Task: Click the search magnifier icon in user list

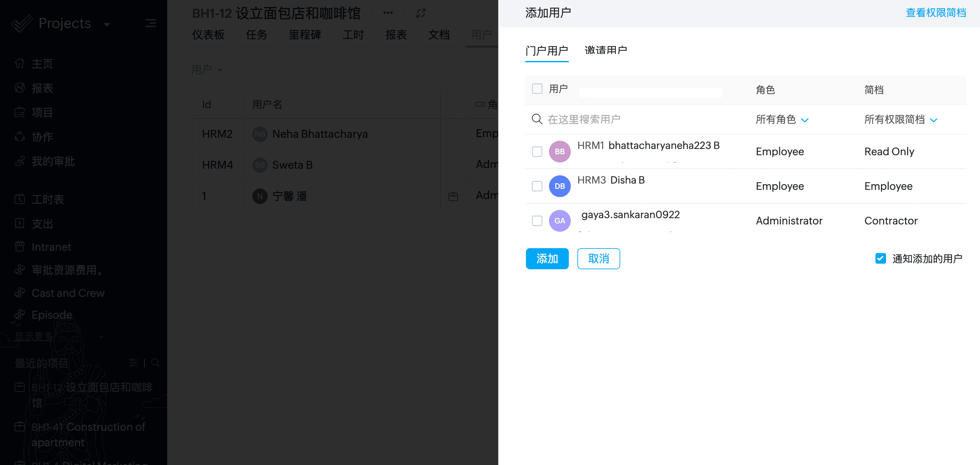Action: [x=536, y=119]
